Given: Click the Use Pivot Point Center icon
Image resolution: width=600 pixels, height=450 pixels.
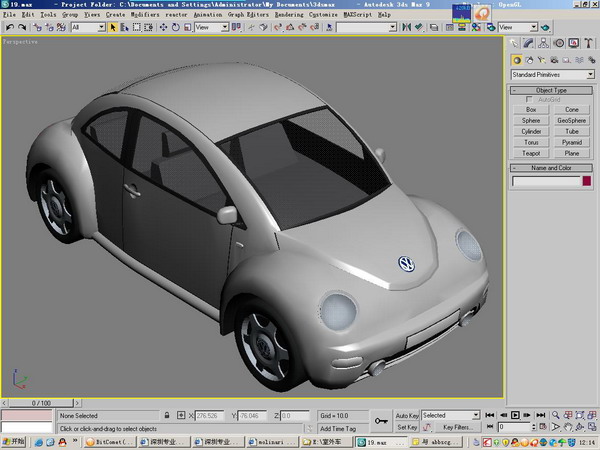Looking at the screenshot, I should coord(236,28).
